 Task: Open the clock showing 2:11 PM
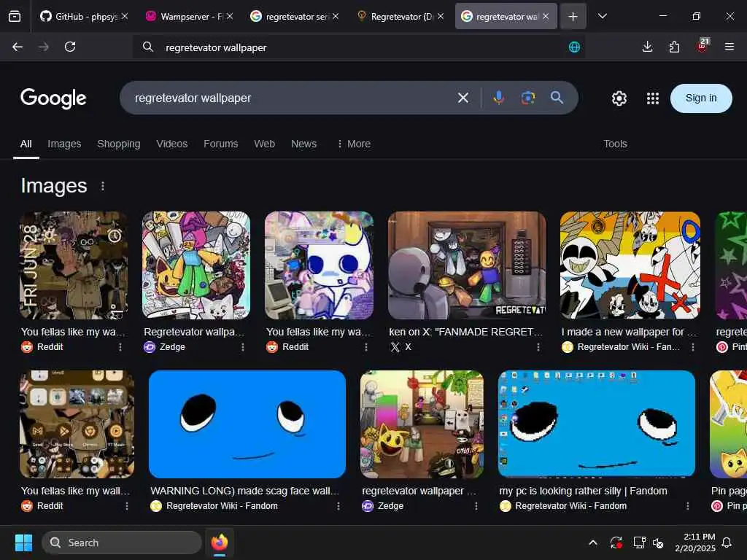point(695,542)
